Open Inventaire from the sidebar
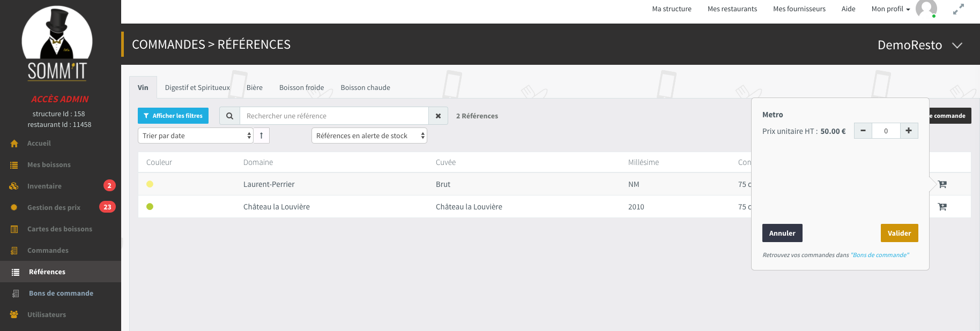 pyautogui.click(x=44, y=186)
